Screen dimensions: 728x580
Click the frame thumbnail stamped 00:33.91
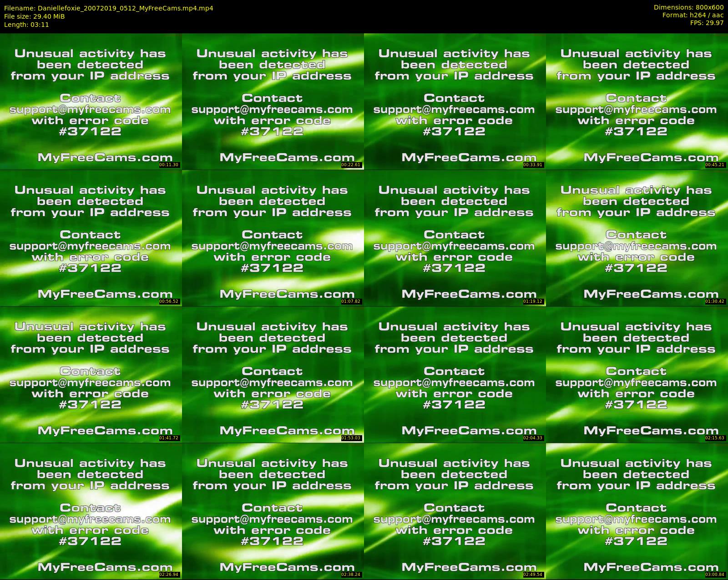(455, 102)
